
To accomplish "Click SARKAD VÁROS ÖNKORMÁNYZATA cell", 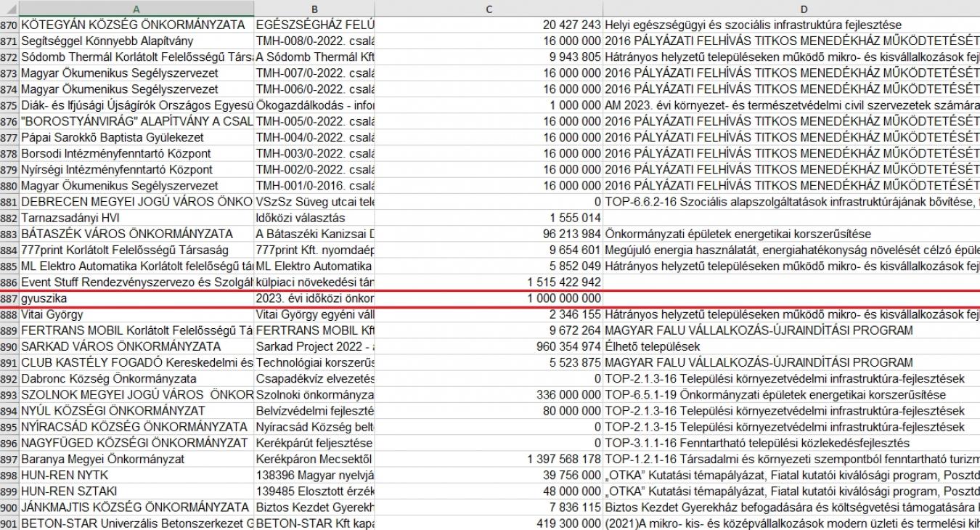I will click(137, 346).
